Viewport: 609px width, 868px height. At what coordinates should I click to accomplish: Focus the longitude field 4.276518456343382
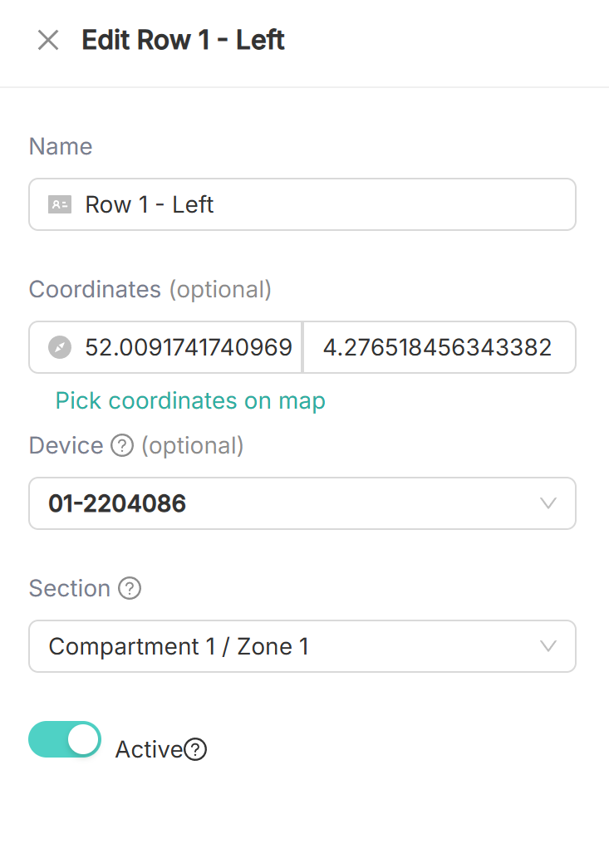point(440,347)
